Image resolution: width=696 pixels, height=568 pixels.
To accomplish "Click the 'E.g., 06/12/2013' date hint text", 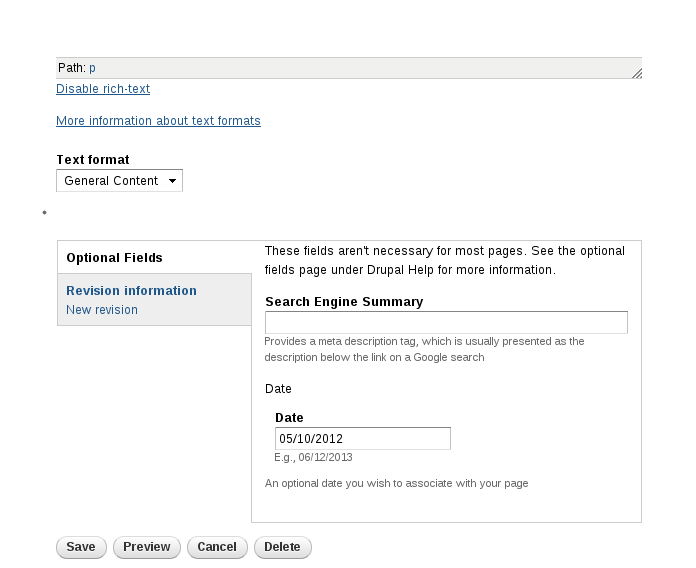I will pos(313,458).
